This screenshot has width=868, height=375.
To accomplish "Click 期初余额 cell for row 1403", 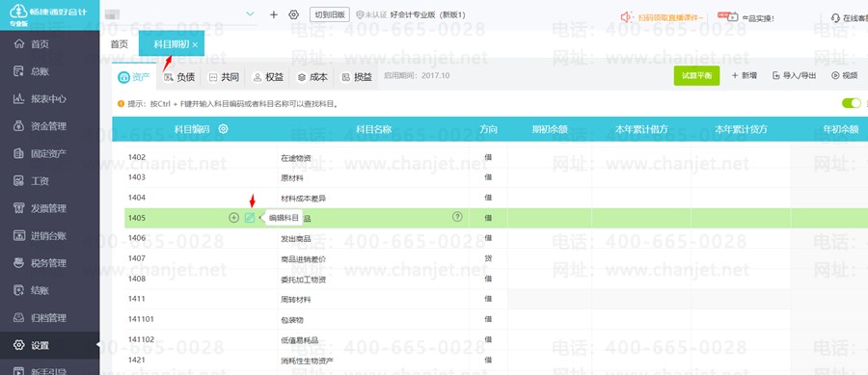I will pyautogui.click(x=549, y=177).
